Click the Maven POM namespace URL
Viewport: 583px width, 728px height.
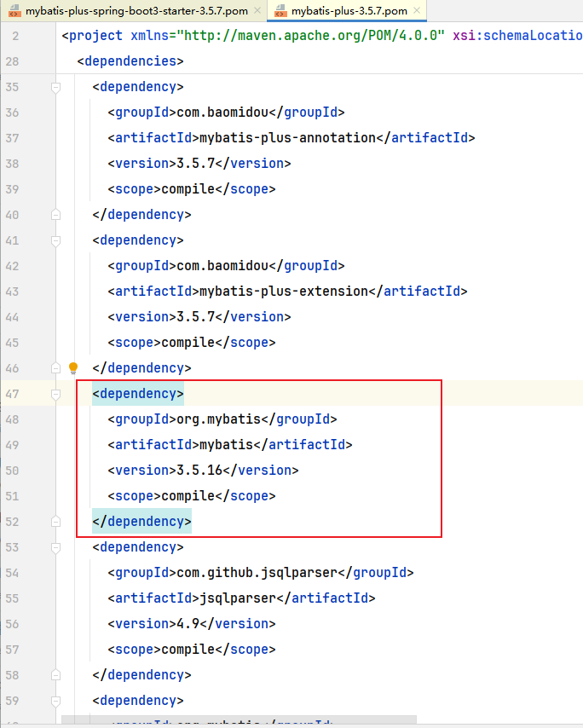310,36
